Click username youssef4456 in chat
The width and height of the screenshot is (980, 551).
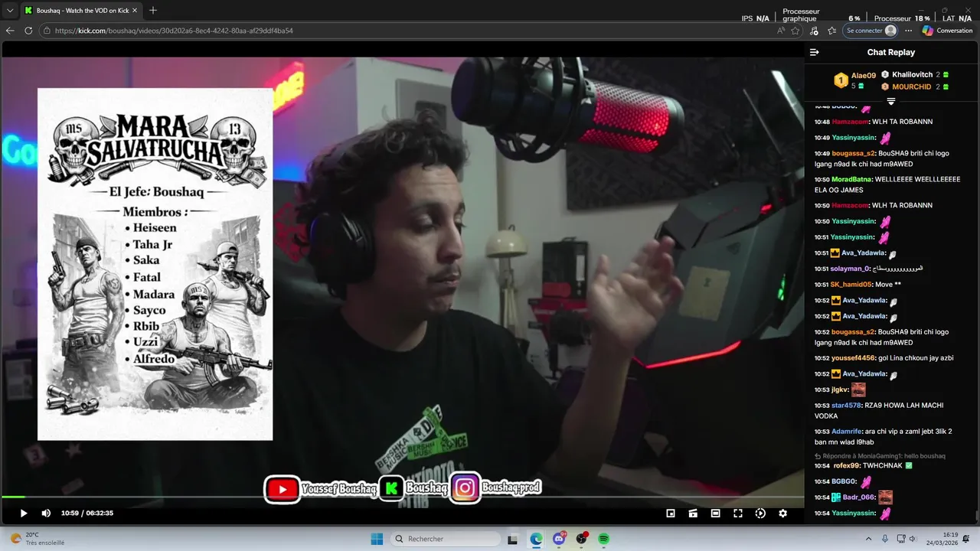(x=852, y=358)
